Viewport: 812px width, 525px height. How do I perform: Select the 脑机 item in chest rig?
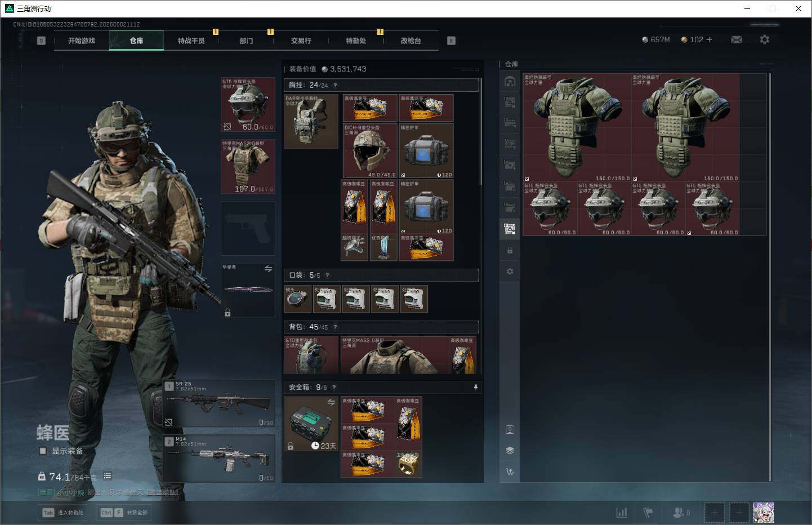[x=354, y=248]
